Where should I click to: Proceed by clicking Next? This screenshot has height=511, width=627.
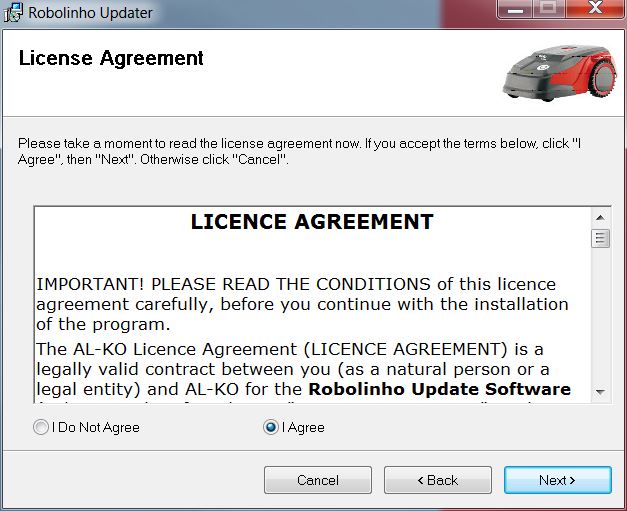coord(557,480)
